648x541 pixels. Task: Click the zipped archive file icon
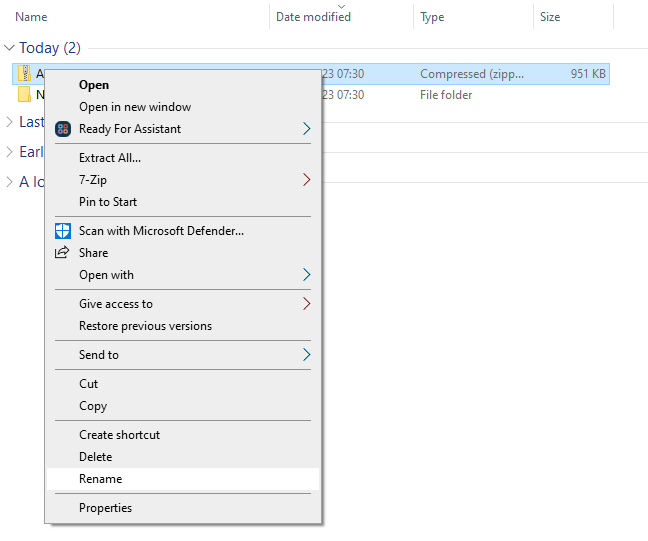point(24,73)
